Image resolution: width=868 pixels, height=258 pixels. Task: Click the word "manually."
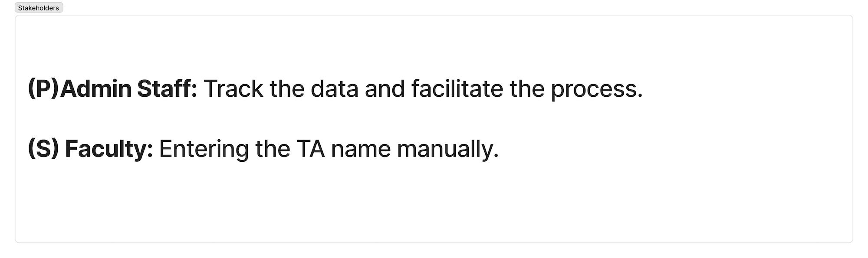448,148
